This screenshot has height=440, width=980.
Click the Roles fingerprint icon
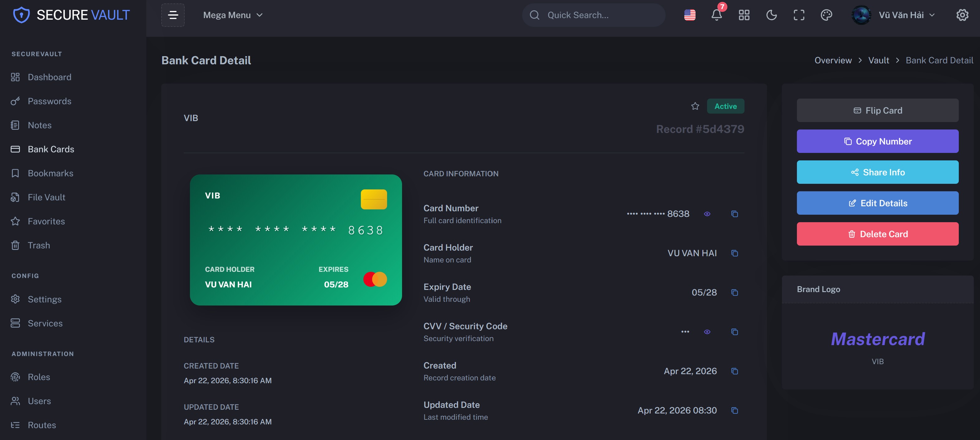coord(15,377)
